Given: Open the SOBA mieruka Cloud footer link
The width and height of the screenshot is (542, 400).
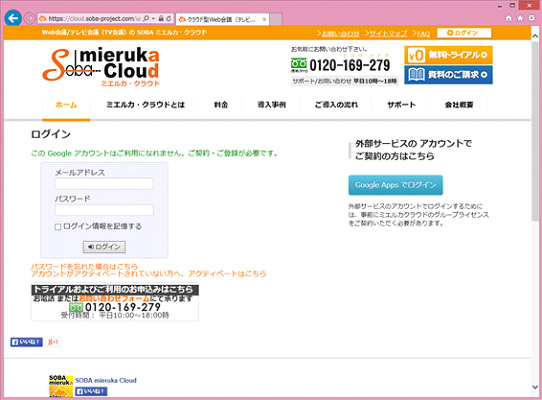Looking at the screenshot, I should click(x=106, y=380).
